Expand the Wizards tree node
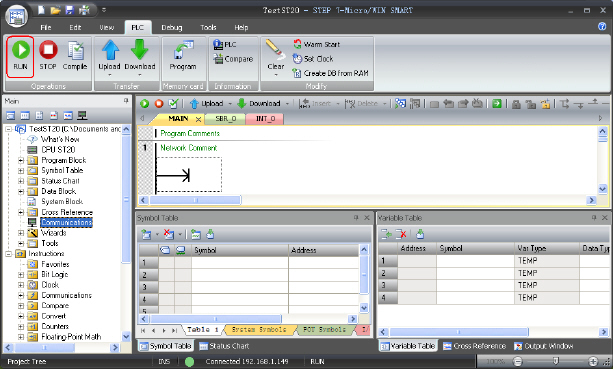Screen dimensions: 613x369 [21, 233]
